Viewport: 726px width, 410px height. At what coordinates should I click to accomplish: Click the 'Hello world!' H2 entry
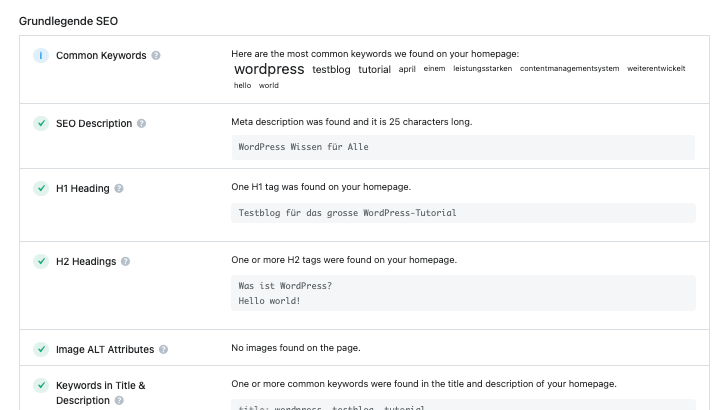click(x=269, y=301)
